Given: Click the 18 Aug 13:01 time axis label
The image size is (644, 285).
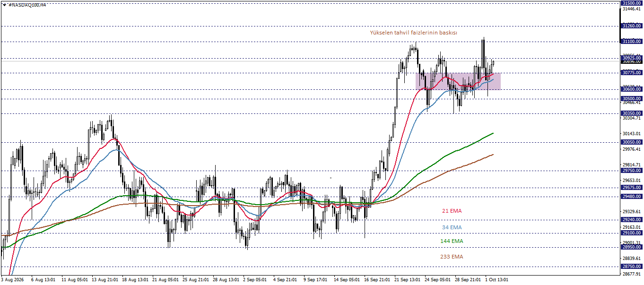Looking at the screenshot, I should (x=135, y=280).
